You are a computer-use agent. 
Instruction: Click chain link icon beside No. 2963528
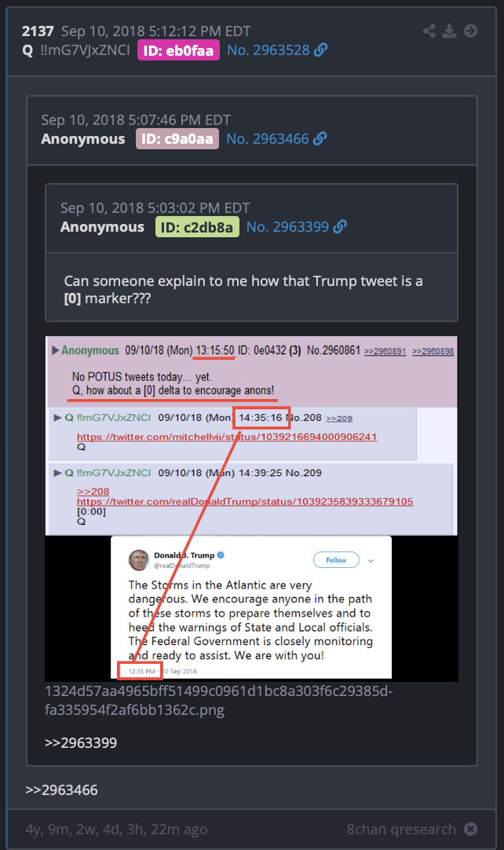pyautogui.click(x=321, y=49)
